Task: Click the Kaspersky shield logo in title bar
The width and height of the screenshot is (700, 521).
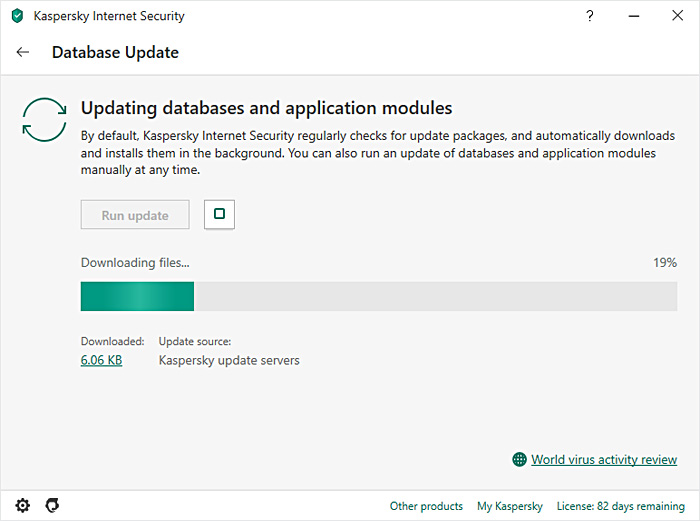Action: 17,16
